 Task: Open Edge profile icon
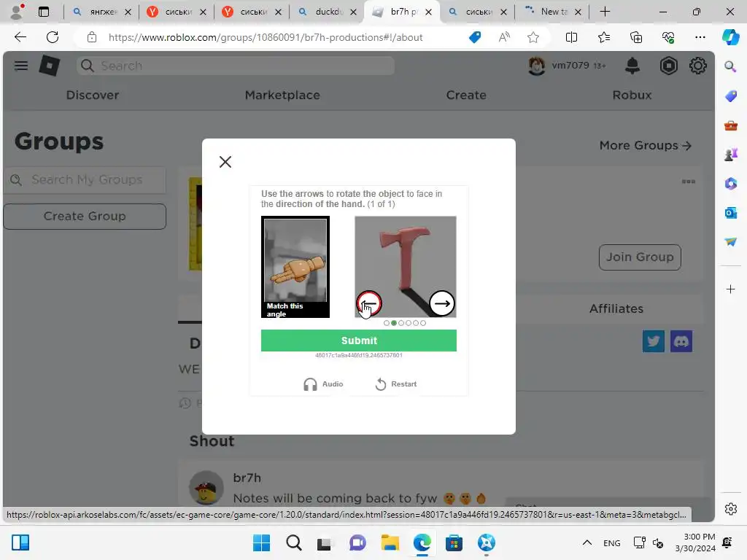[18, 12]
